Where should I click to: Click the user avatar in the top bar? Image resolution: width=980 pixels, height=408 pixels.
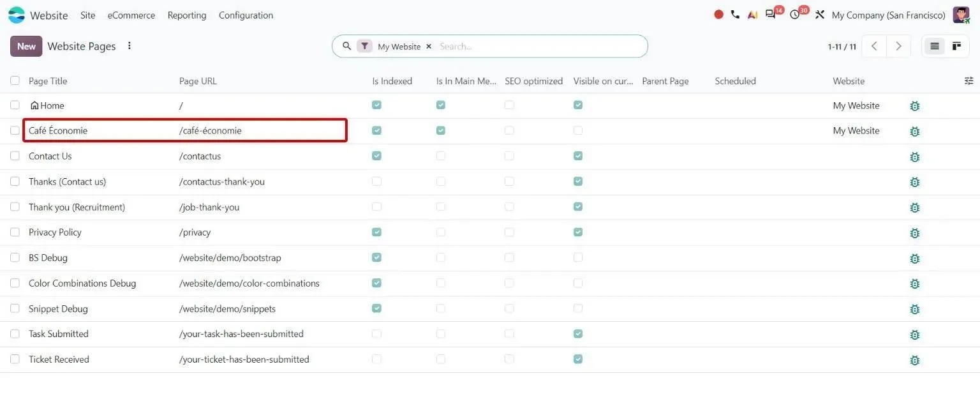[x=961, y=15]
